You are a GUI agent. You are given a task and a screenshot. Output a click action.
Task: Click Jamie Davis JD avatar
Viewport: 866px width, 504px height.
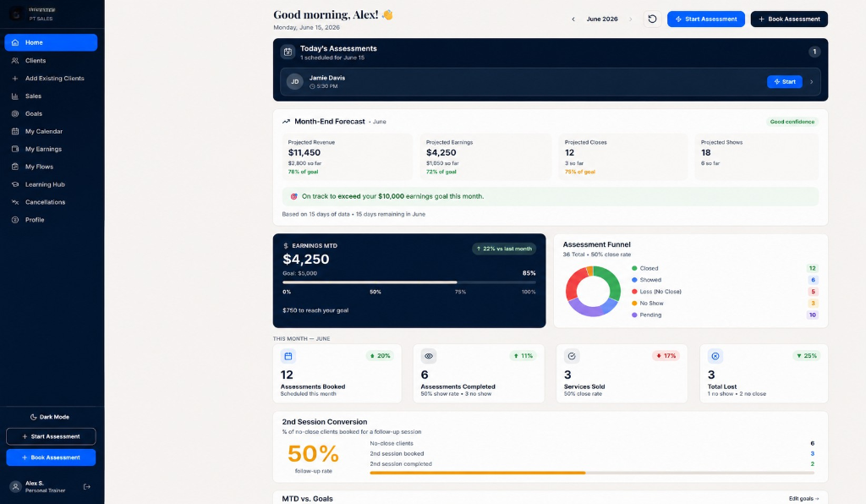295,82
